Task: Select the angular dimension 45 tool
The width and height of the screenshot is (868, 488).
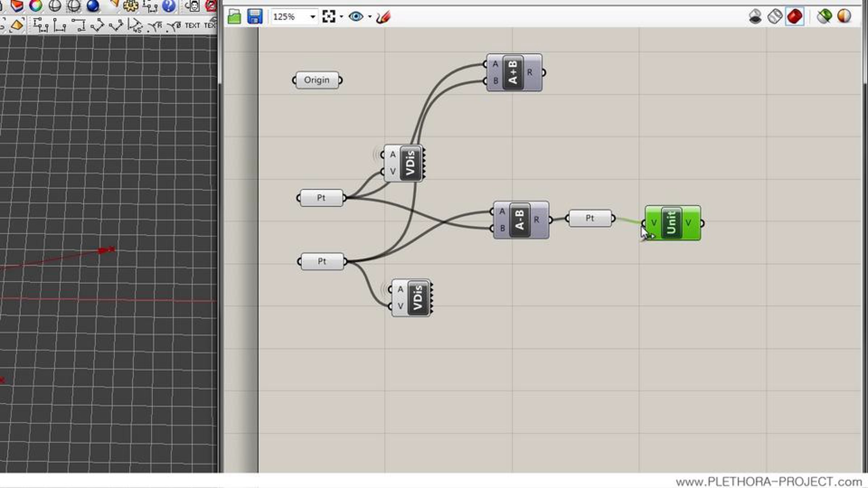Action: pyautogui.click(x=135, y=25)
